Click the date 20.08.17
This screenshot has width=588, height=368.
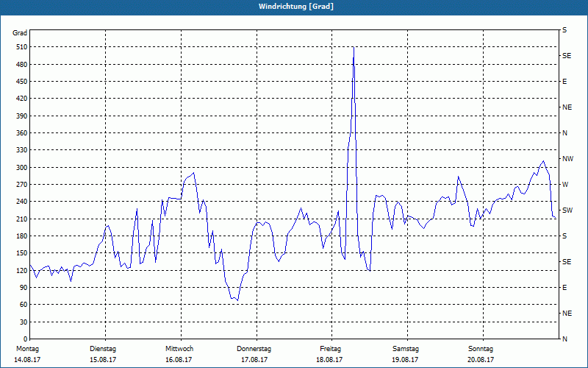(481, 360)
